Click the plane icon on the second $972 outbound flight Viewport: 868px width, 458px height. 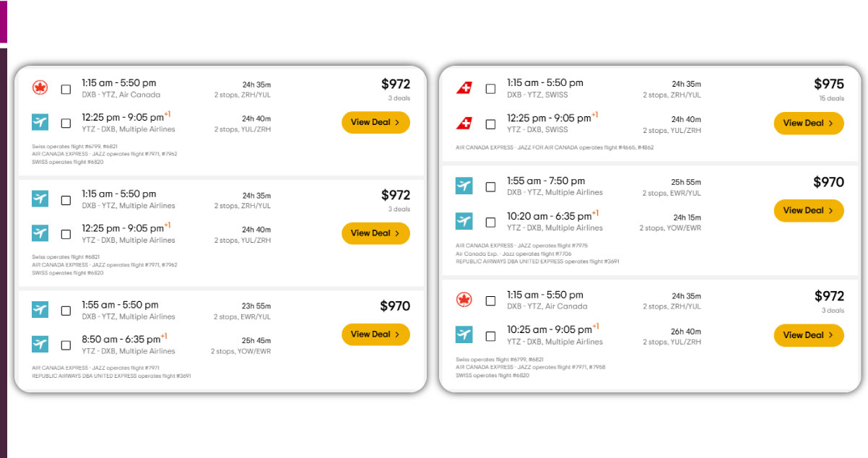pos(40,199)
